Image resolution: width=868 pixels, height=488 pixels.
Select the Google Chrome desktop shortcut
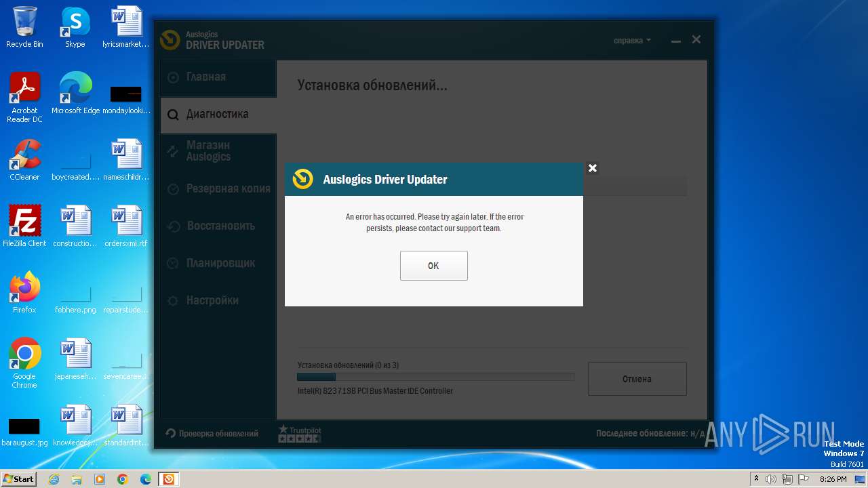pyautogui.click(x=24, y=363)
